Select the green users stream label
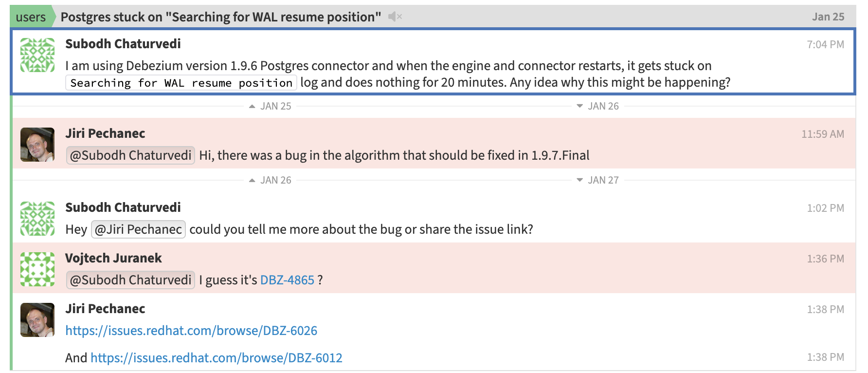The height and width of the screenshot is (373, 868). point(30,17)
